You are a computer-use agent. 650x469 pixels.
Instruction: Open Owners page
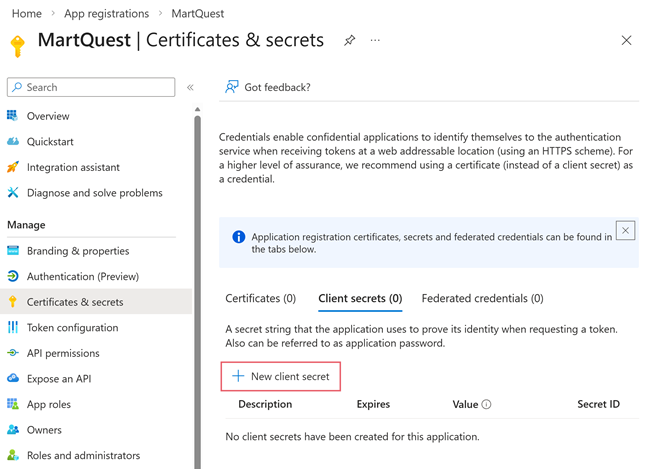(x=44, y=430)
